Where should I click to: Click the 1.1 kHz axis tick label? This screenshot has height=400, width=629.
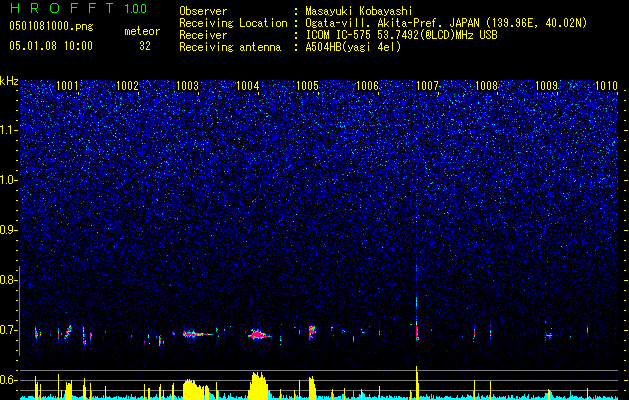coord(9,130)
